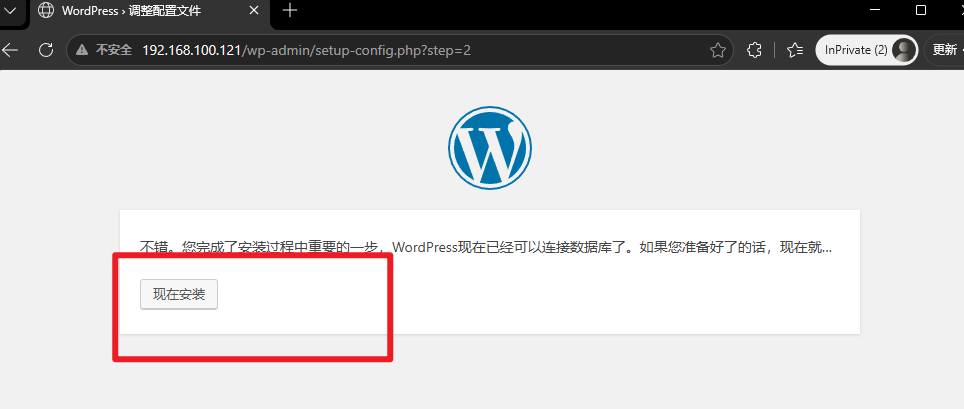Minimize the browser window
Image resolution: width=964 pixels, height=409 pixels.
pos(876,10)
